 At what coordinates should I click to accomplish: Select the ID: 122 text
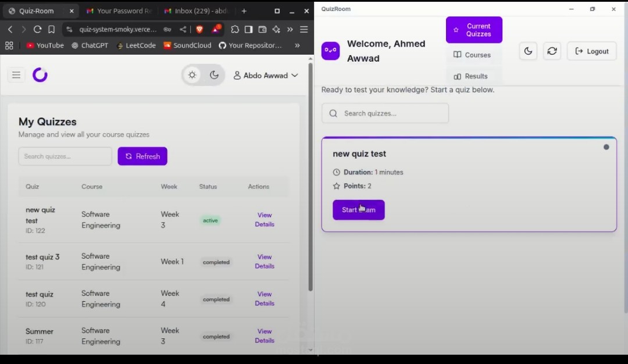35,231
